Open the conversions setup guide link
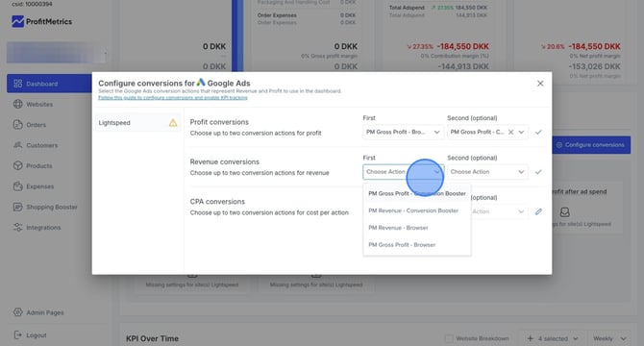644x346 pixels. coord(172,98)
